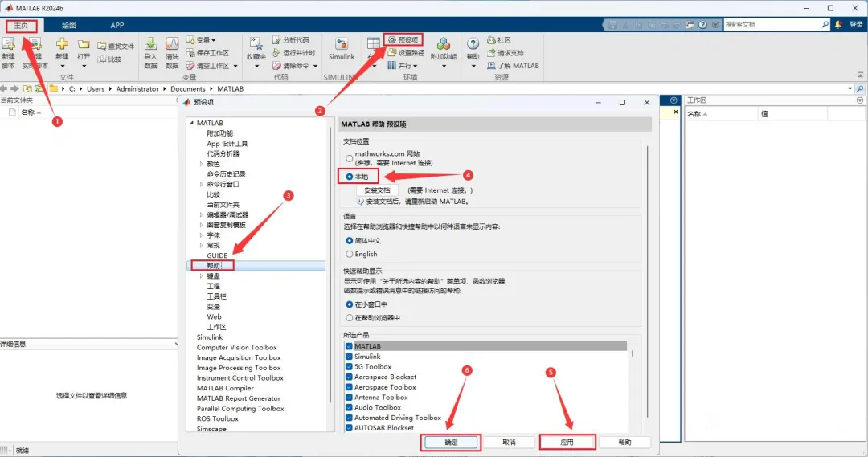Collapse the MATLAB node in preferences tree

191,123
